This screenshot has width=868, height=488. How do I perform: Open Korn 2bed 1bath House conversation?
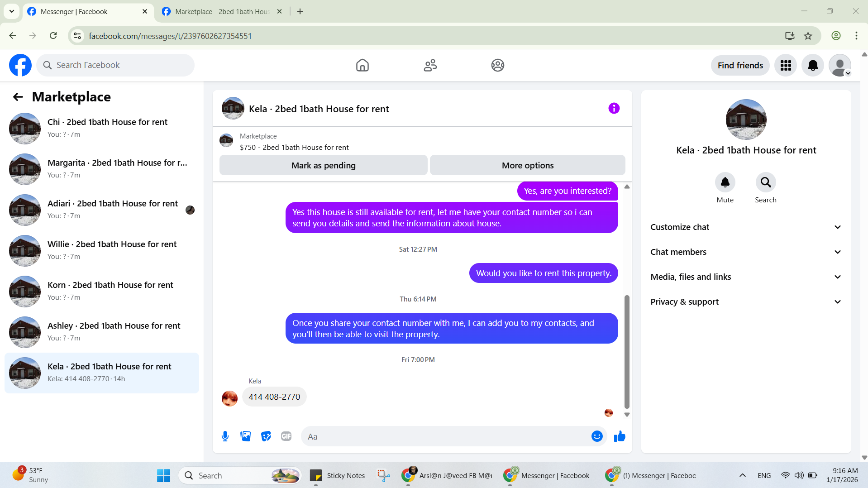coord(102,292)
